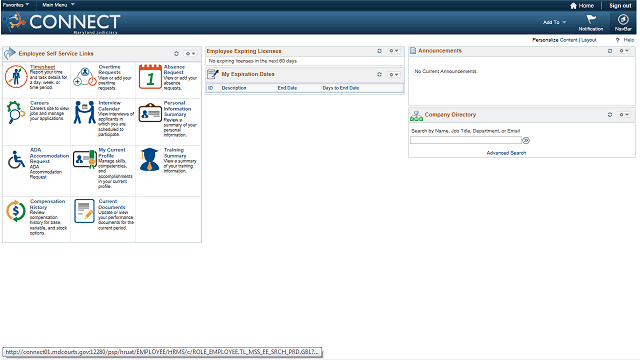Click the Company Directory search arrow button
This screenshot has width=640, height=360.
[x=526, y=140]
